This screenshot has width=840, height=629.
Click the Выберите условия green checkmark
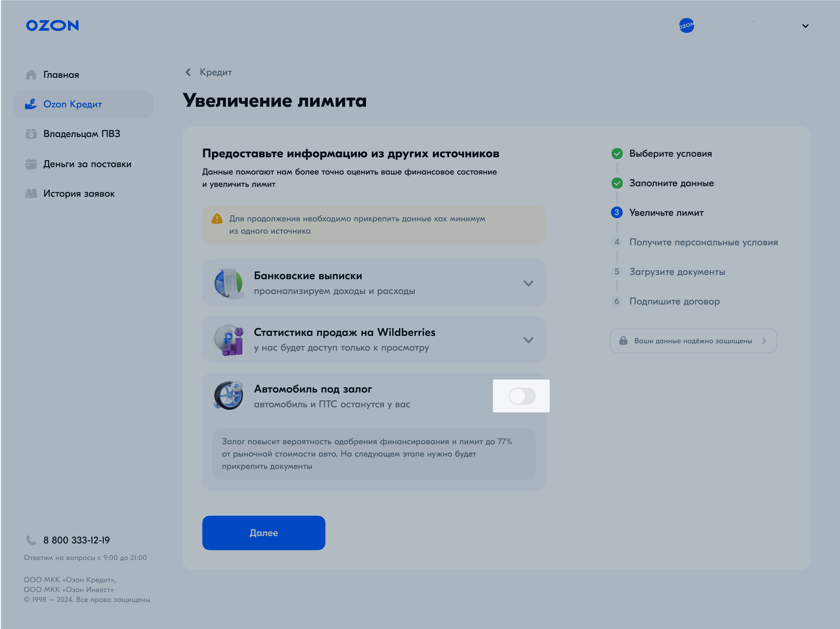(617, 153)
